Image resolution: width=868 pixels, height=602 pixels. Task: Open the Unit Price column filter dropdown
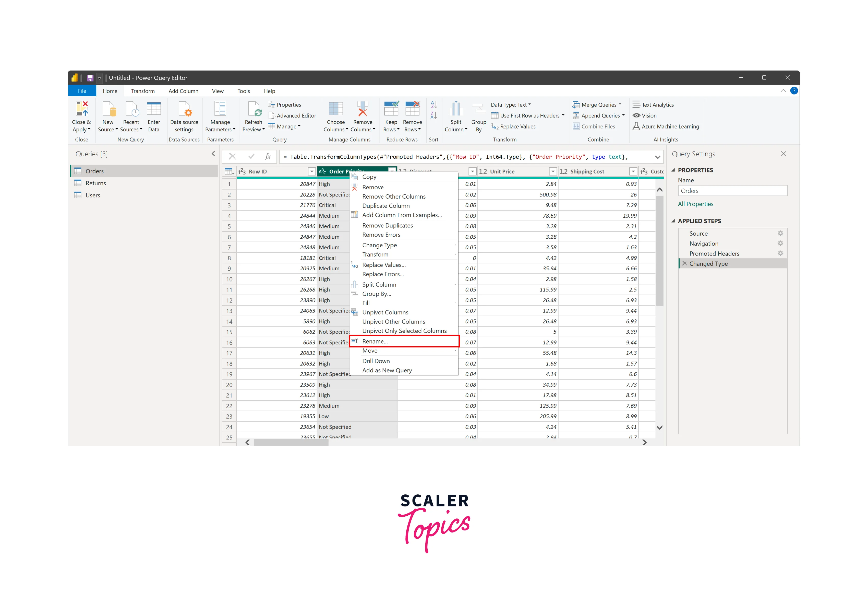(552, 172)
